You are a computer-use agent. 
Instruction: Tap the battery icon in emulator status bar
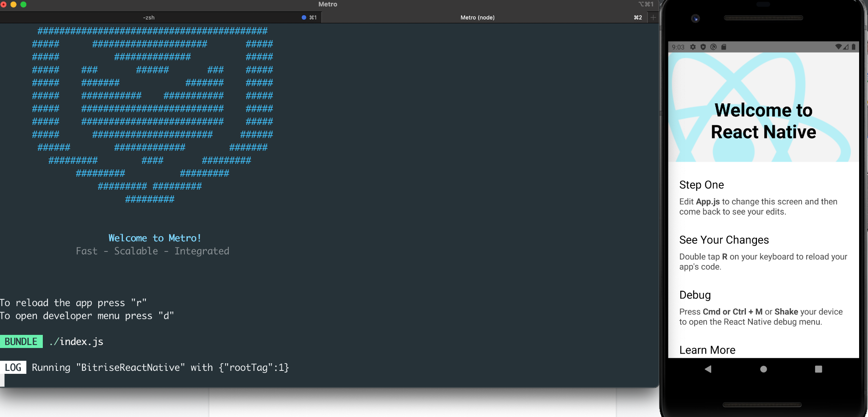click(x=854, y=47)
